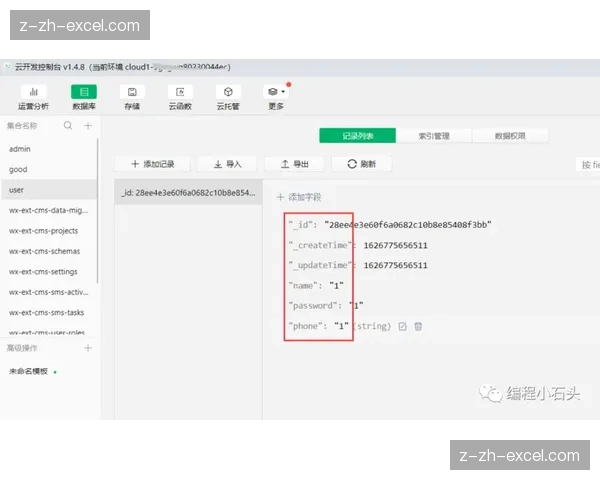Open wx-ext-cms-sms-activ... collection
This screenshot has width=600, height=480.
coord(49,292)
